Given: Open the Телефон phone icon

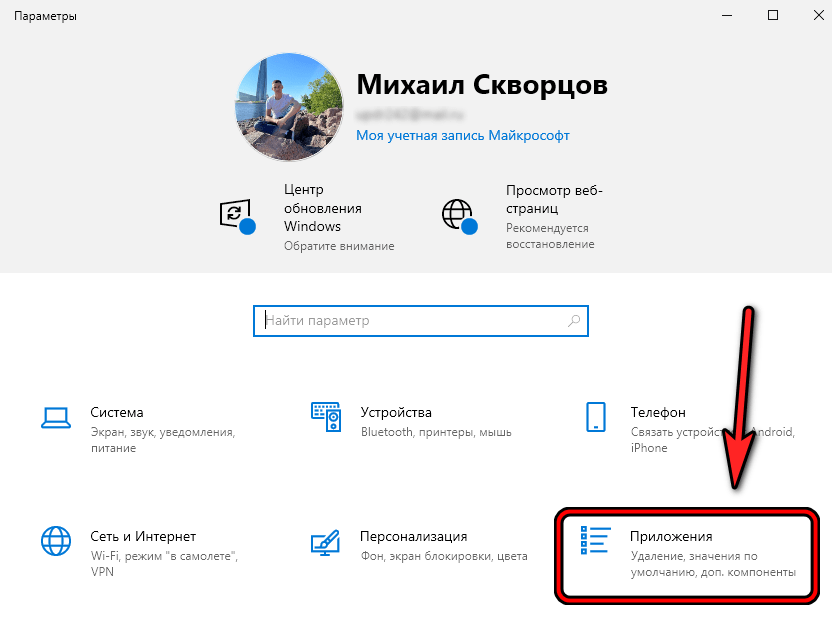Looking at the screenshot, I should pos(596,413).
